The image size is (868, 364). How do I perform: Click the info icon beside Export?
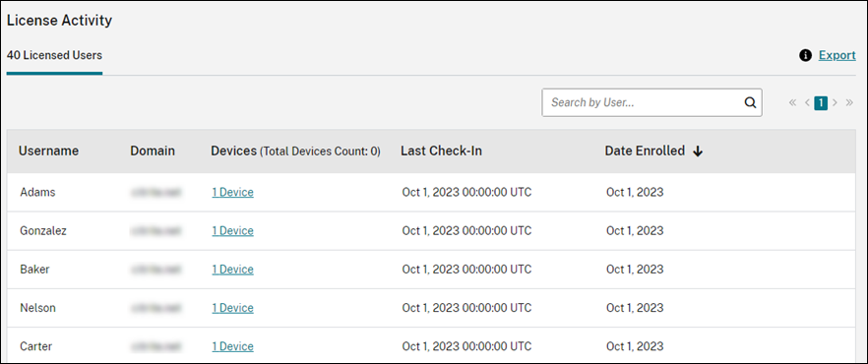tap(805, 55)
